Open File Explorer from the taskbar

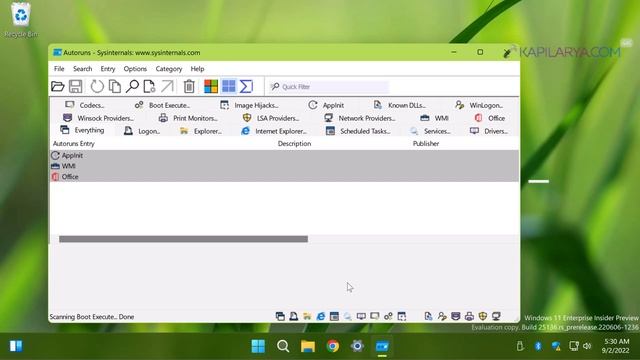tap(308, 346)
